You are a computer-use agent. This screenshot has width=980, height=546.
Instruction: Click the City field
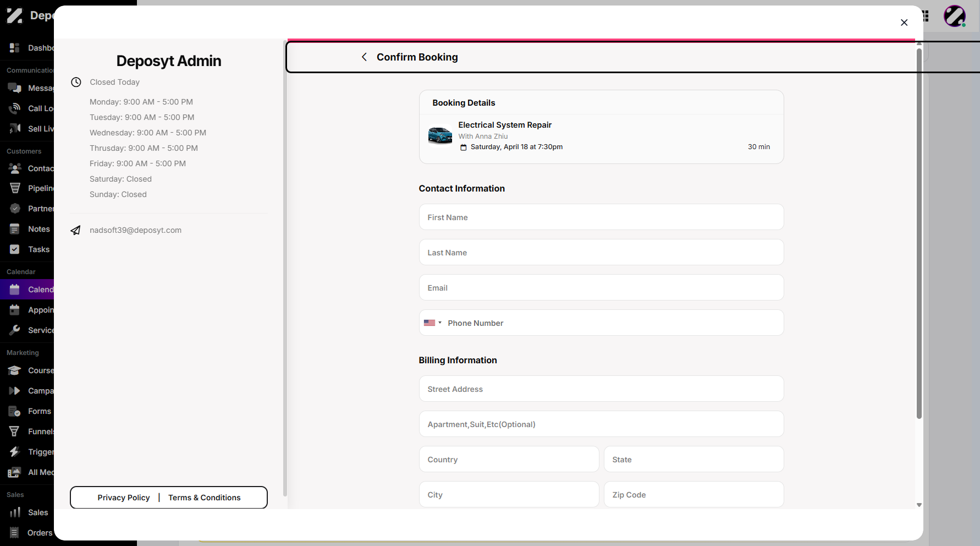pyautogui.click(x=509, y=495)
